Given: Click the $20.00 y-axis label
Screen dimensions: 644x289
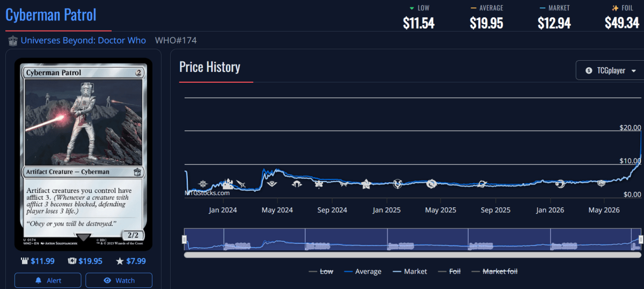Looking at the screenshot, I should click(x=630, y=127).
